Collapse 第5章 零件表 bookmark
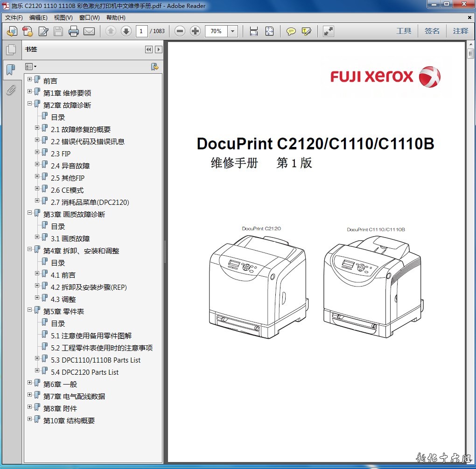Viewport: 476px width, 469px height. click(x=30, y=310)
